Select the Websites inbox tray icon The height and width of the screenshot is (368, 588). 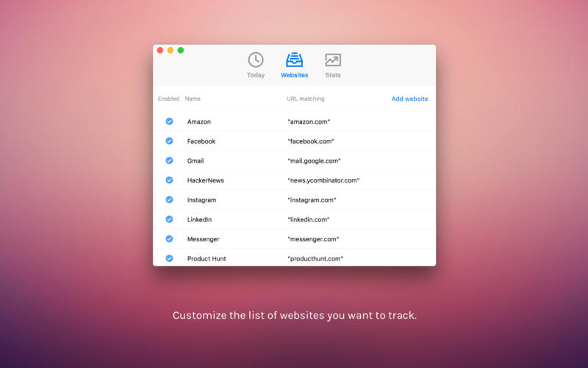point(295,60)
